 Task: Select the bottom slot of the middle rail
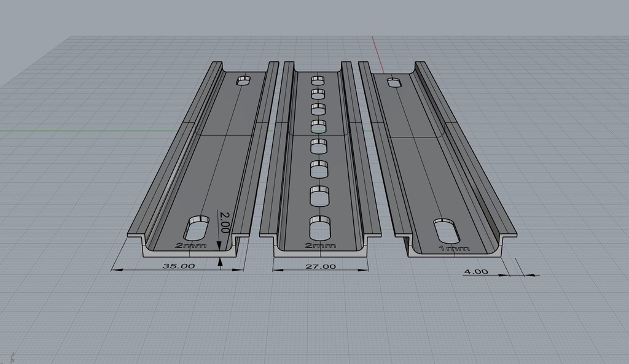tap(319, 228)
